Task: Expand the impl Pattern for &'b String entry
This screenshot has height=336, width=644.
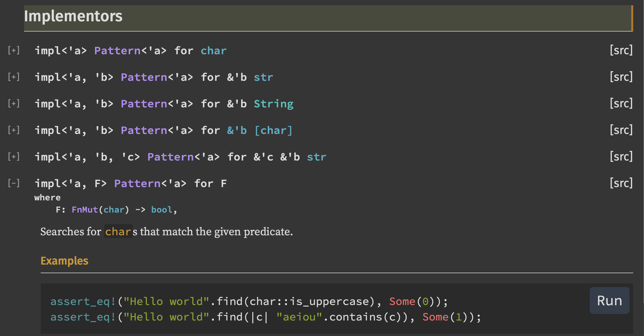Action: (14, 104)
